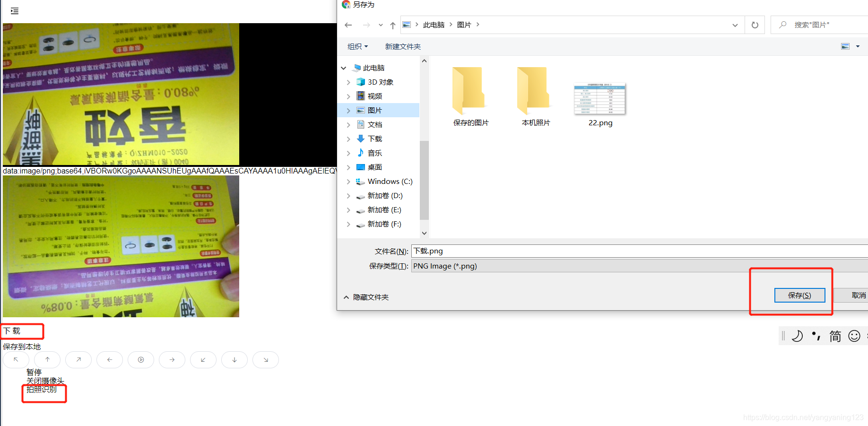This screenshot has height=426, width=868.
Task: Click the navigation pane scroll down arrow
Action: [424, 233]
